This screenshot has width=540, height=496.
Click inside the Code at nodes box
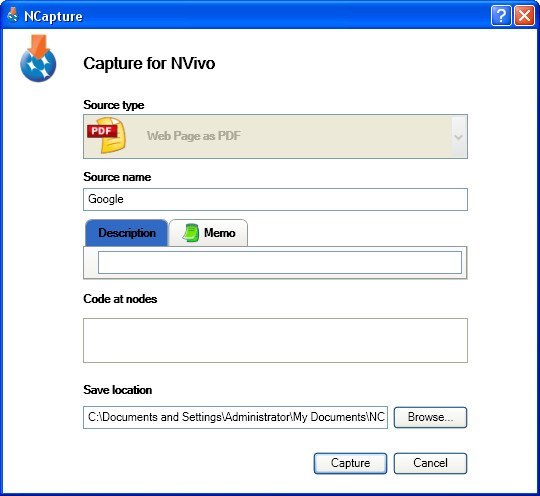(275, 340)
